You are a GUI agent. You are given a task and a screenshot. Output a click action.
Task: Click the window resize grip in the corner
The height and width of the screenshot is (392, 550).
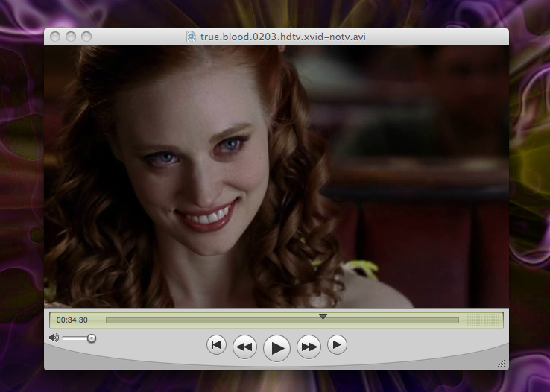tap(502, 363)
